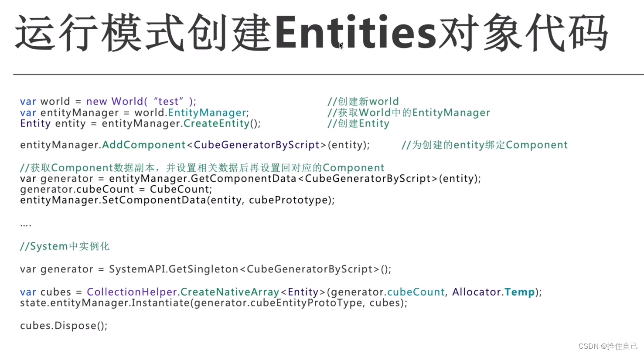Select the state.entityManager.Instantiate line

(214, 303)
